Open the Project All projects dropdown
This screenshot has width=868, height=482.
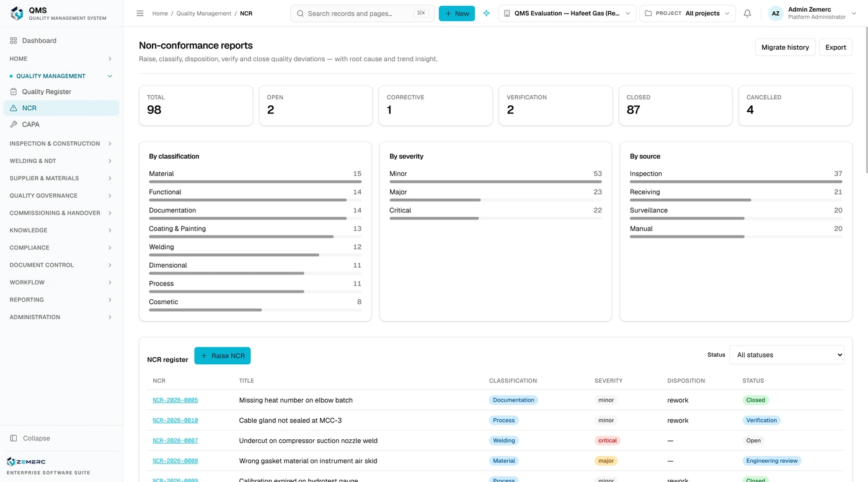688,14
